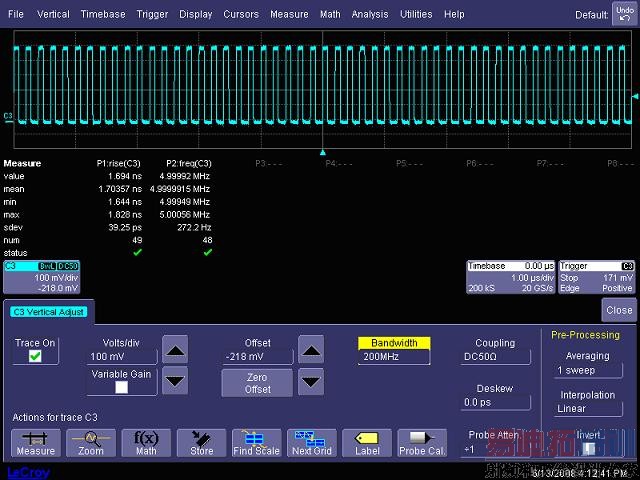Screen dimensions: 640x480
Task: Close the C3 Vertical Adjust panel
Action: 618,310
